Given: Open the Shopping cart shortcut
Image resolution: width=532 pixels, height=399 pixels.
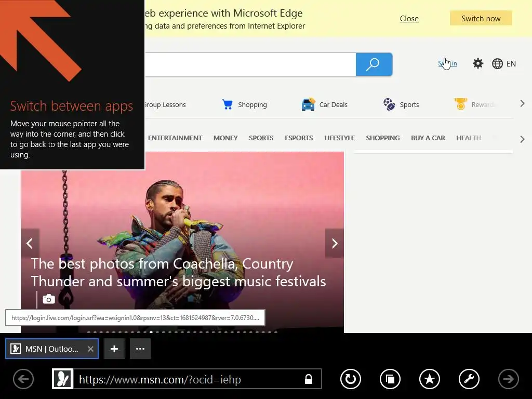Looking at the screenshot, I should tap(244, 104).
